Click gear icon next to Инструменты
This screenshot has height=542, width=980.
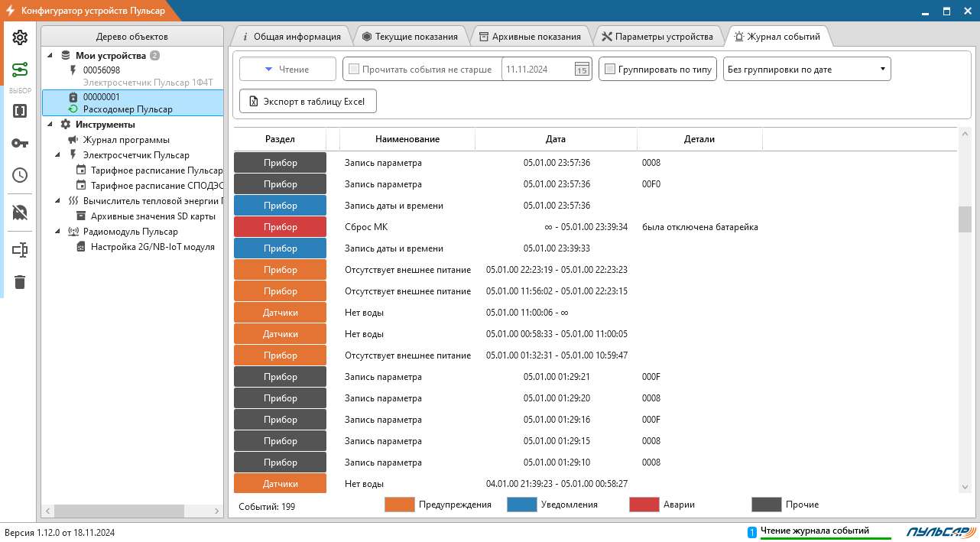tap(66, 125)
